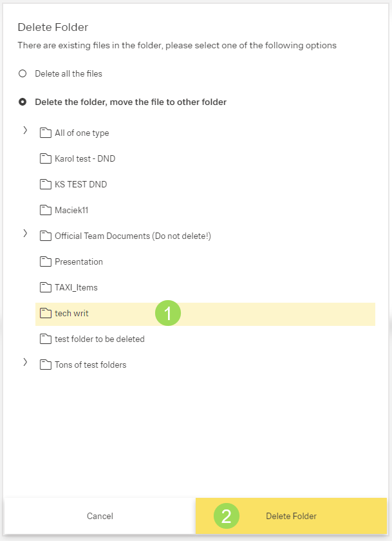Click the Presentation folder icon
The image size is (392, 541).
[x=45, y=261]
